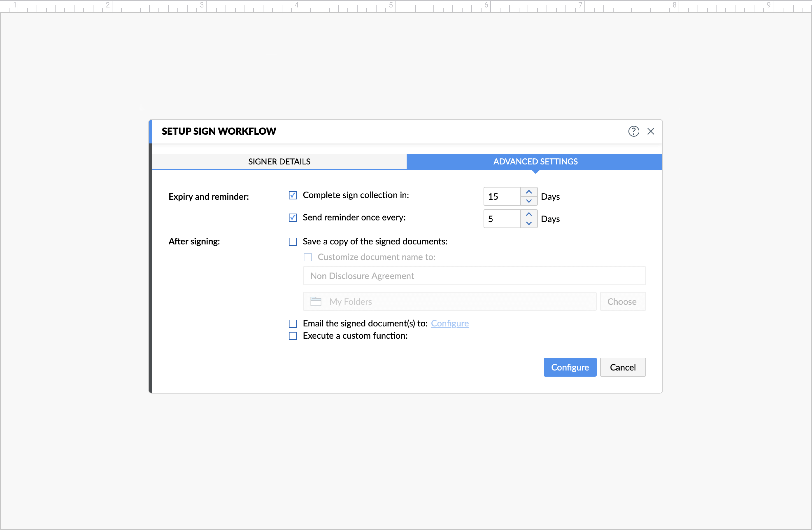The image size is (812, 530).
Task: Click the blue Configure button
Action: pyautogui.click(x=570, y=367)
